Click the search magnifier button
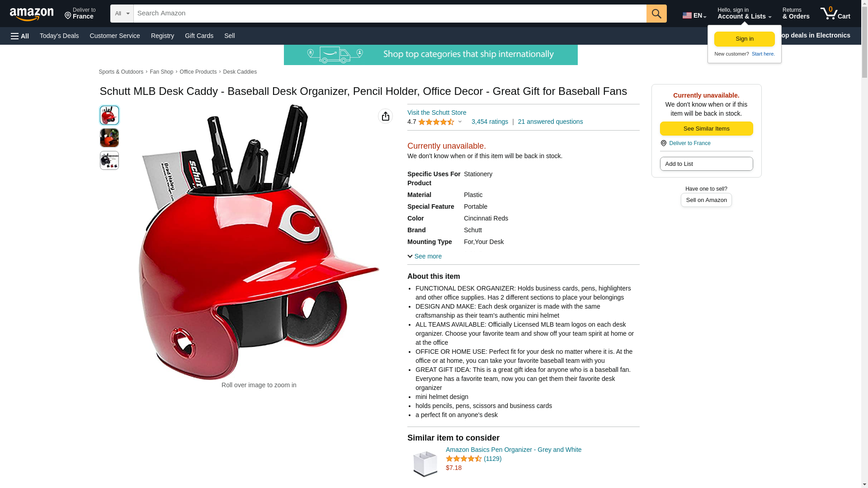Image resolution: width=868 pixels, height=488 pixels. [656, 14]
